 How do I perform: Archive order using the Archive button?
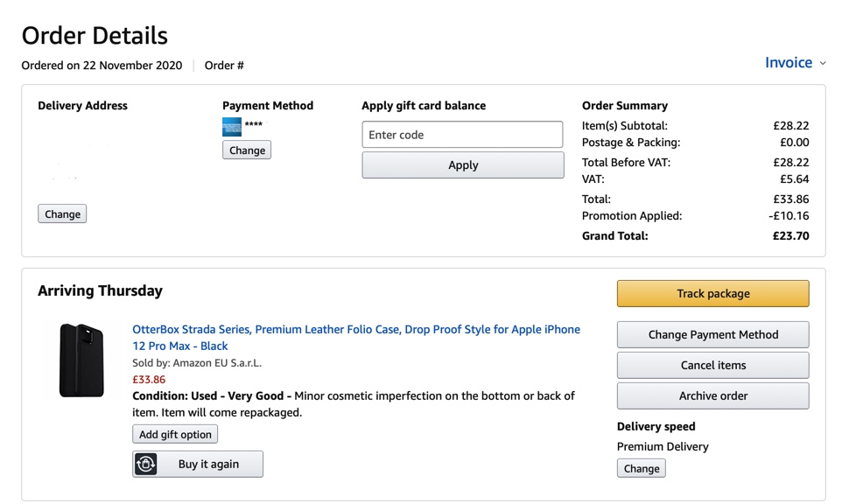click(712, 395)
